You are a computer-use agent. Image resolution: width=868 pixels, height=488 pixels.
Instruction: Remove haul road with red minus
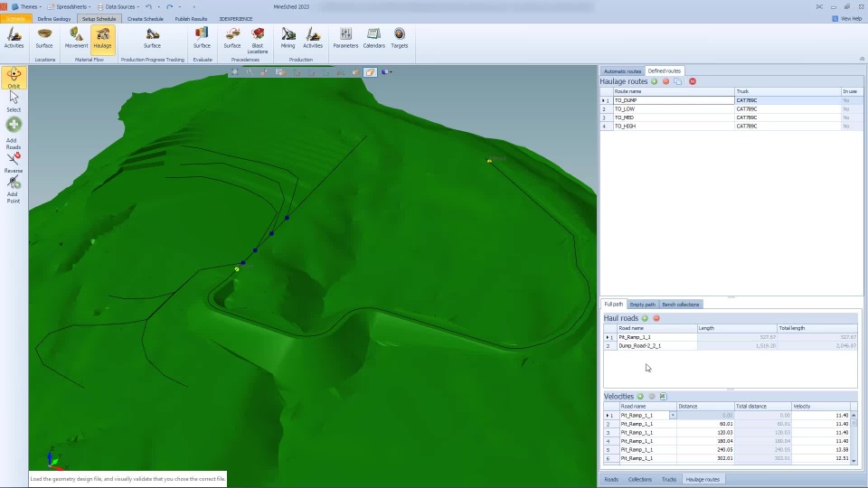[x=656, y=318]
